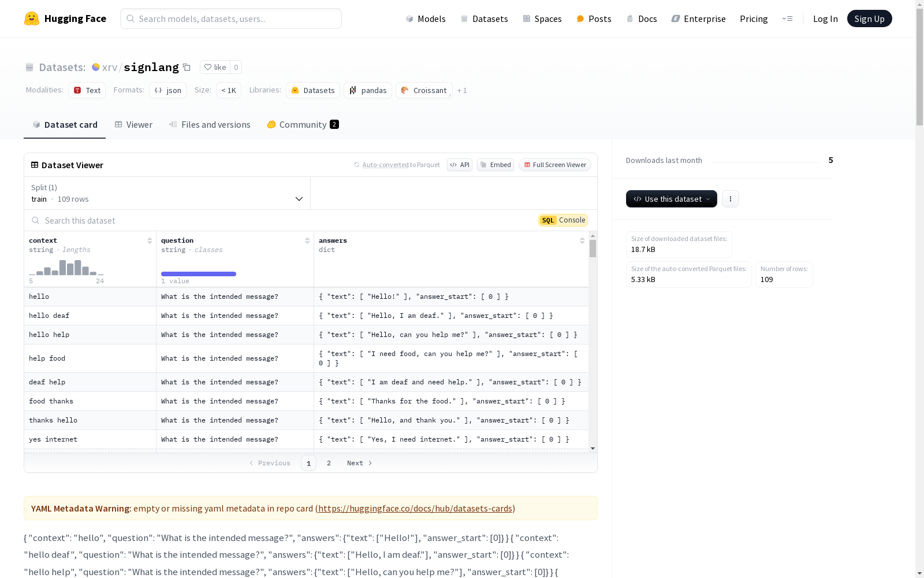Expand the Split train dropdown
Image resolution: width=924 pixels, height=578 pixels.
point(167,193)
